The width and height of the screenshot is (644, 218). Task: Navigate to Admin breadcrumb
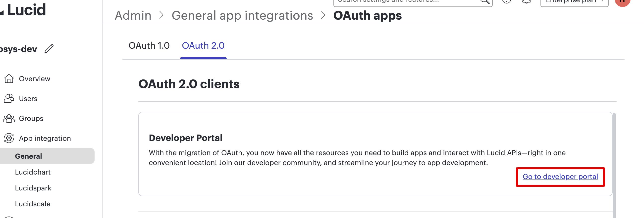(x=133, y=15)
